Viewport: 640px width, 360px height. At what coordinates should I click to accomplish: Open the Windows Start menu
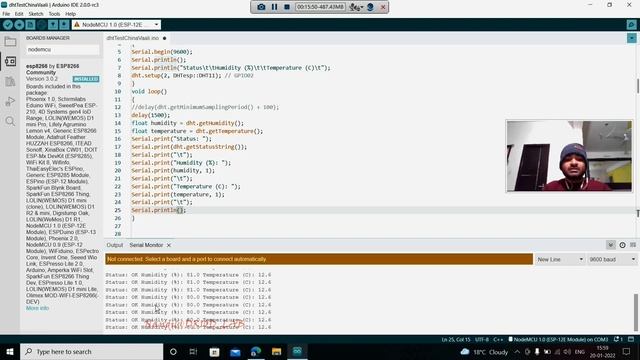coord(10,351)
